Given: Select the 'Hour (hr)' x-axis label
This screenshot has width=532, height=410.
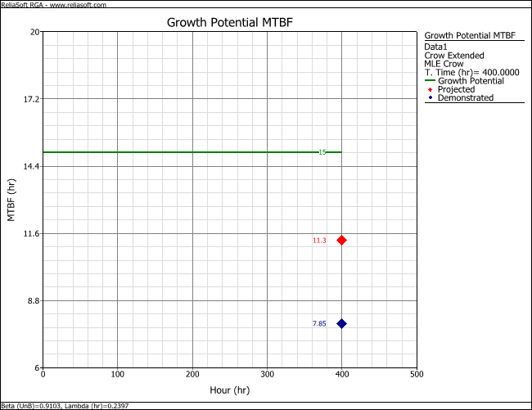Looking at the screenshot, I should [229, 392].
